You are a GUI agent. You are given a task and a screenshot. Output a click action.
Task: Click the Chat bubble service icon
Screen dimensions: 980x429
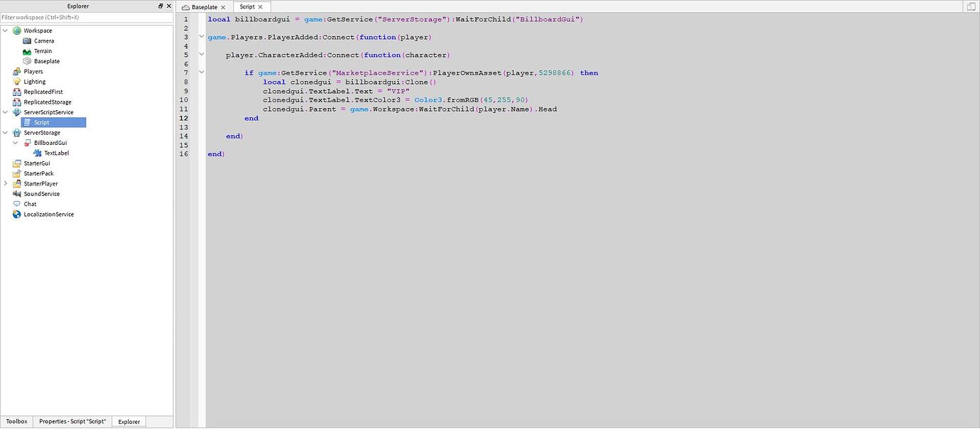click(16, 204)
